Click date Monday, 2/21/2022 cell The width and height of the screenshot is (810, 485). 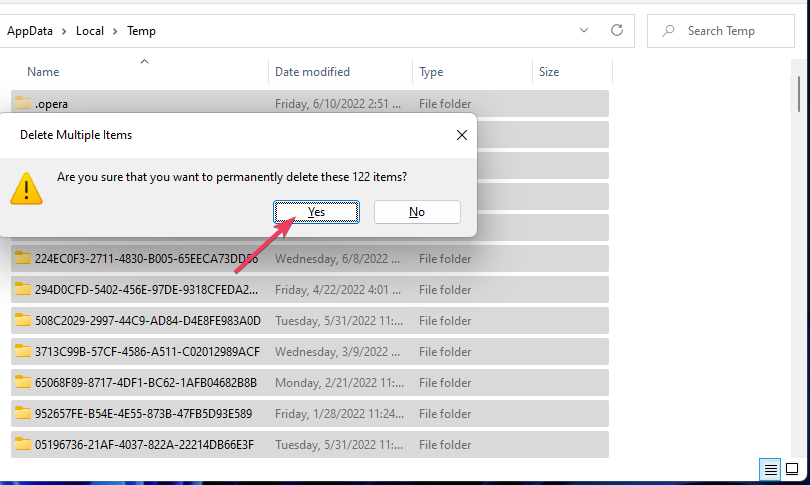(339, 383)
